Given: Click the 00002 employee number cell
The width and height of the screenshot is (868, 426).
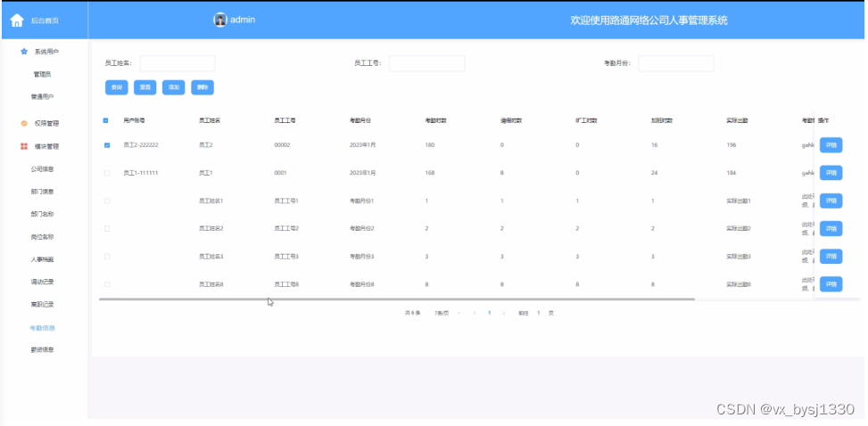Looking at the screenshot, I should 282,145.
